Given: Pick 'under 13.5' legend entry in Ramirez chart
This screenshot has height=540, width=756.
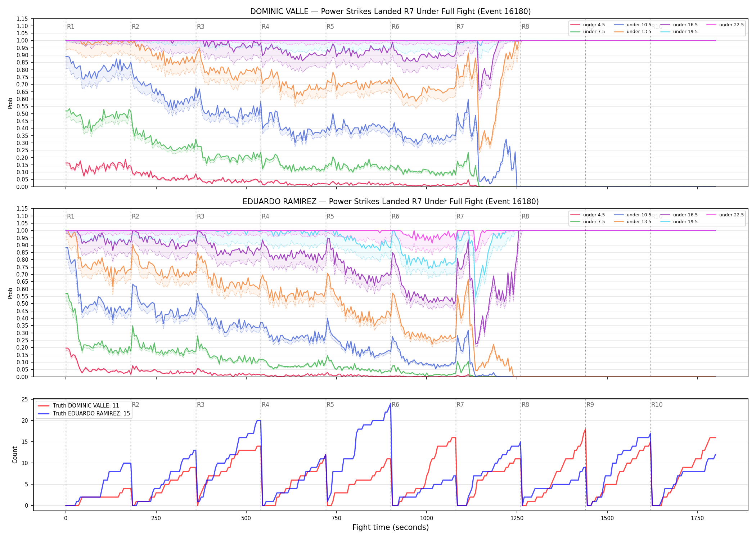Looking at the screenshot, I should pyautogui.click(x=633, y=222).
